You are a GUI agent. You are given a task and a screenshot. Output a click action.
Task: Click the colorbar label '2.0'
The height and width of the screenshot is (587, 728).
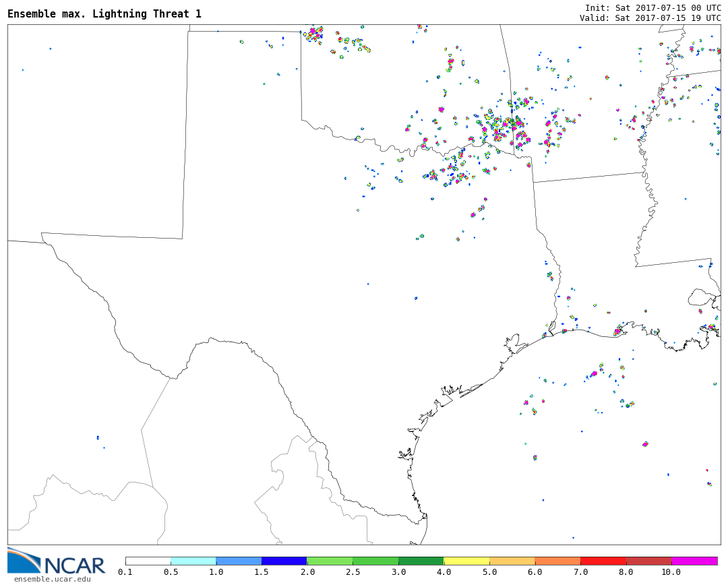(307, 571)
